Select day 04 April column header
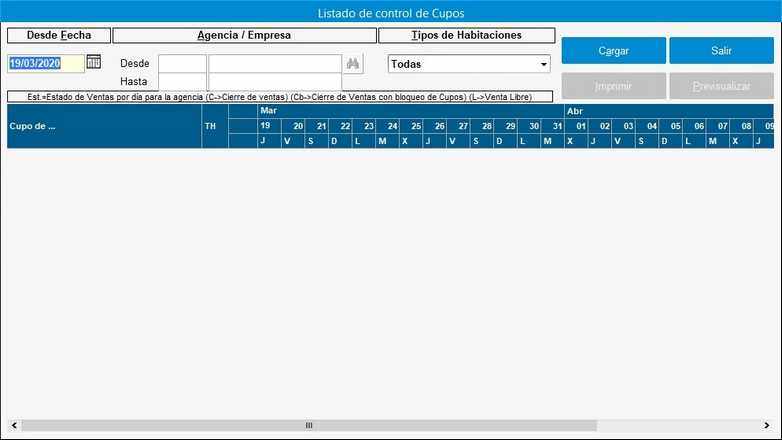This screenshot has height=440, width=782. click(647, 126)
